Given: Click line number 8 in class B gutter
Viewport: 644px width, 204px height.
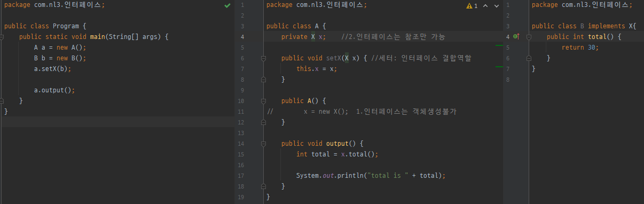Looking at the screenshot, I should [x=508, y=80].
